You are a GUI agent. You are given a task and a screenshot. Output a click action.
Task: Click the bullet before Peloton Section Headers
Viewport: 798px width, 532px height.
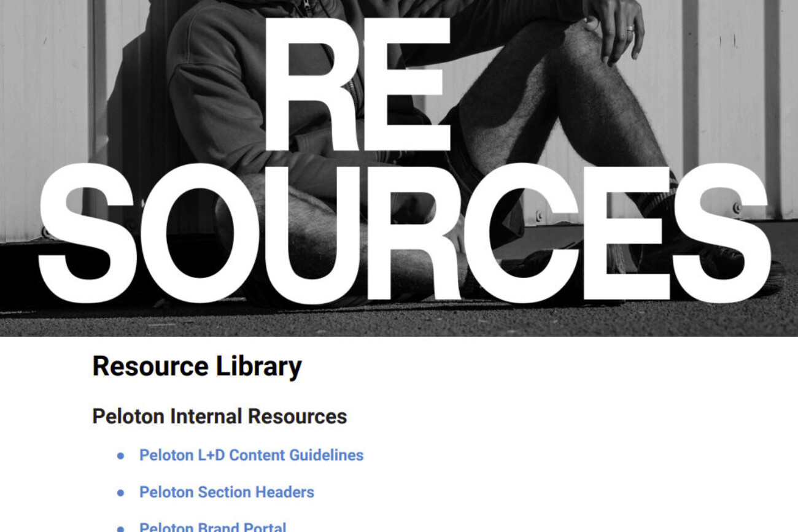(x=121, y=493)
